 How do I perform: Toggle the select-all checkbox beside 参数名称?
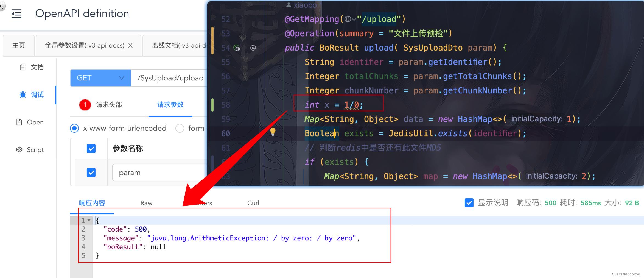(x=91, y=149)
